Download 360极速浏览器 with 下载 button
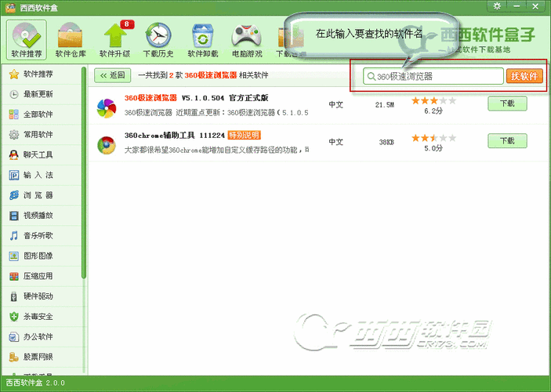Screen dimensions: 551x392 pos(507,103)
